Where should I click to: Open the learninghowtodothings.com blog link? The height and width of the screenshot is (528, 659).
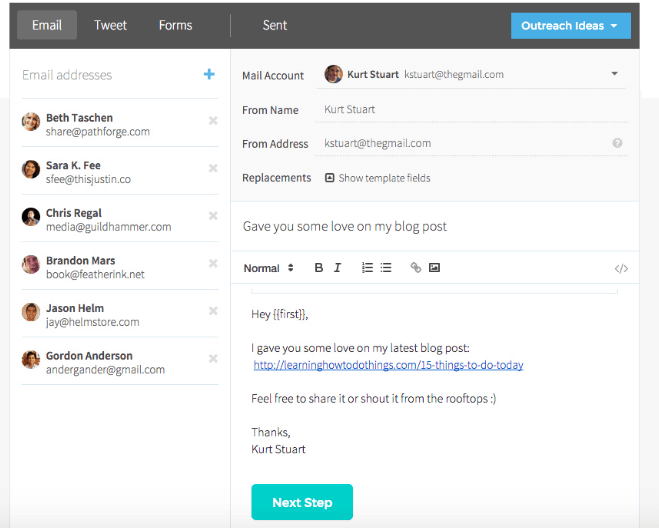point(388,365)
